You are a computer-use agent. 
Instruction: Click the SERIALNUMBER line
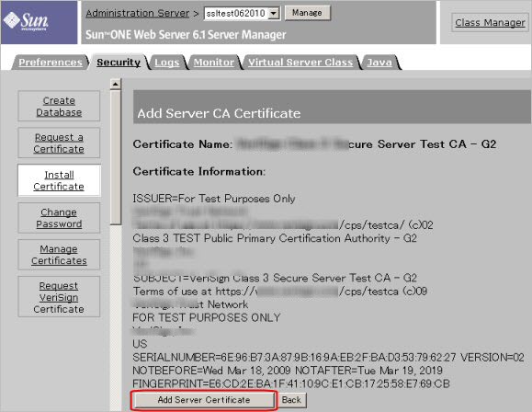pos(328,358)
